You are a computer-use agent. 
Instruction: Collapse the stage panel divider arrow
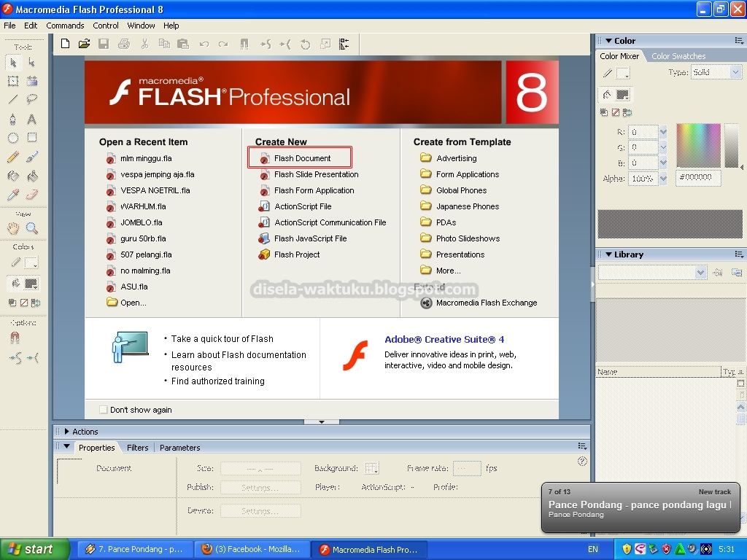[x=322, y=422]
